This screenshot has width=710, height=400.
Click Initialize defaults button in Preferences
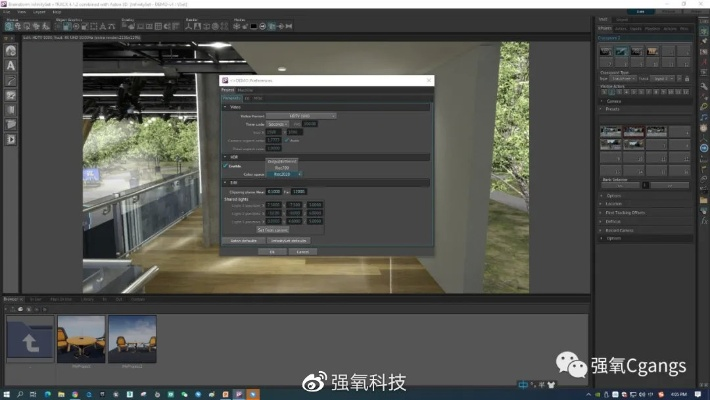(288, 241)
